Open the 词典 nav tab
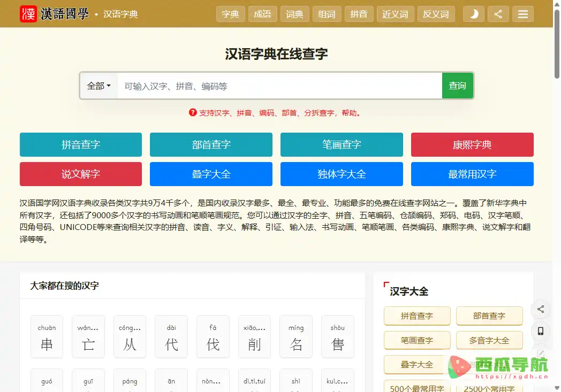The image size is (561, 392). pyautogui.click(x=295, y=14)
